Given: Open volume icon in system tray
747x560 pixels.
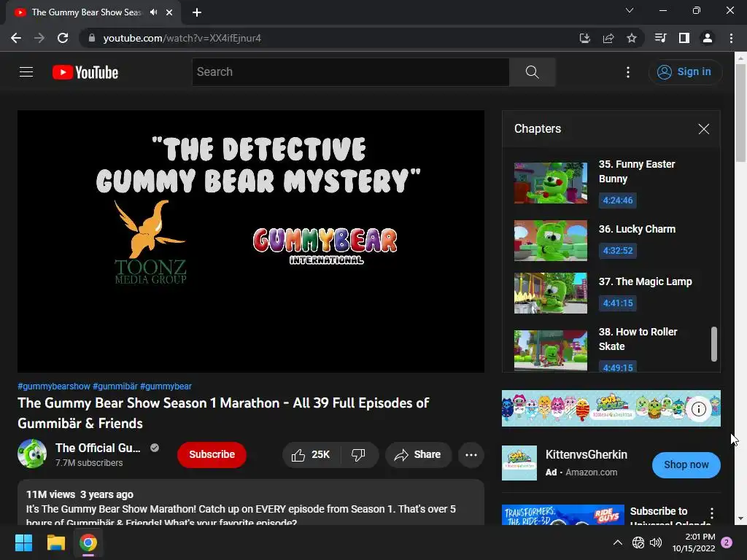Looking at the screenshot, I should coord(656,542).
